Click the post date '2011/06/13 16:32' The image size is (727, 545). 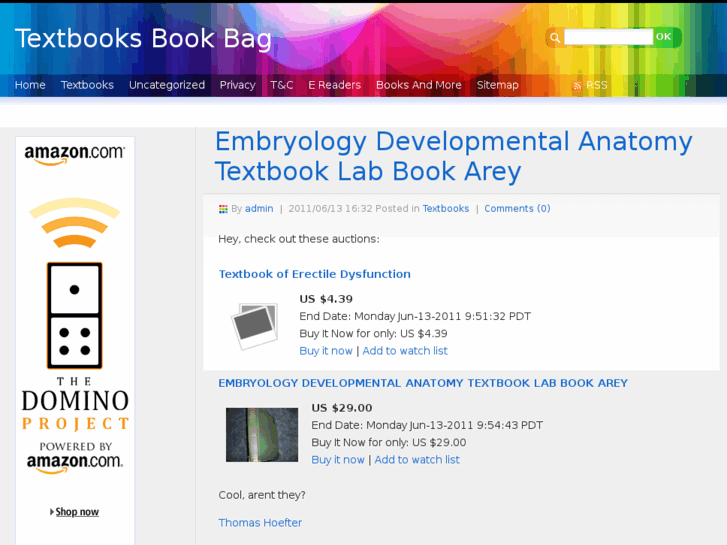click(330, 208)
